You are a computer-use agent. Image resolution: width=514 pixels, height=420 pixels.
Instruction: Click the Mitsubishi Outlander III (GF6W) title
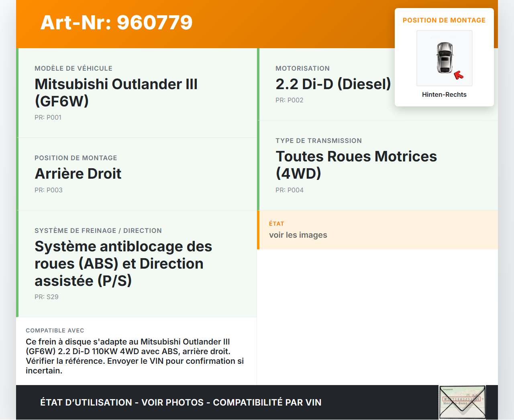coord(116,92)
